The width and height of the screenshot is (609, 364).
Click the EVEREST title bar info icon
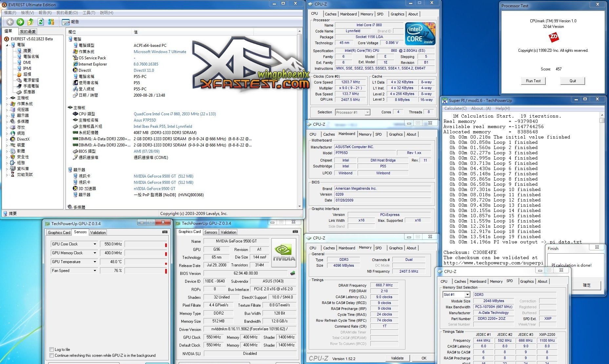tap(4, 5)
